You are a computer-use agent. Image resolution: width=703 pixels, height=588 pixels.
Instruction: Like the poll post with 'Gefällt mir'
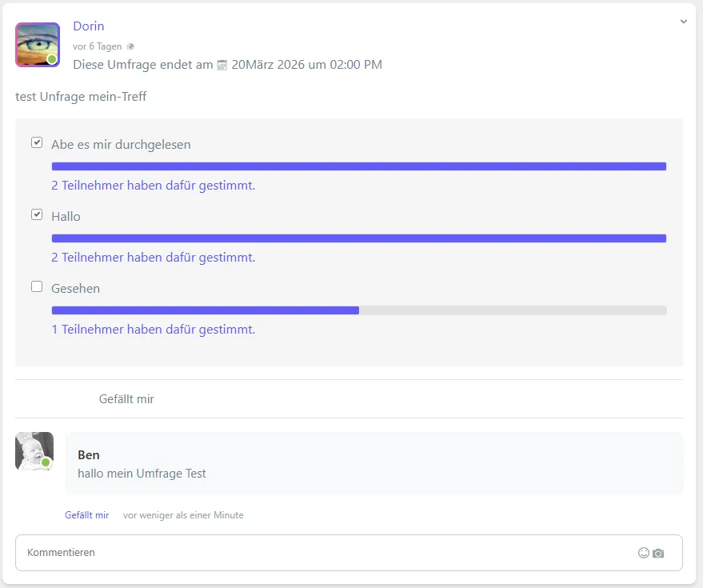tap(126, 399)
